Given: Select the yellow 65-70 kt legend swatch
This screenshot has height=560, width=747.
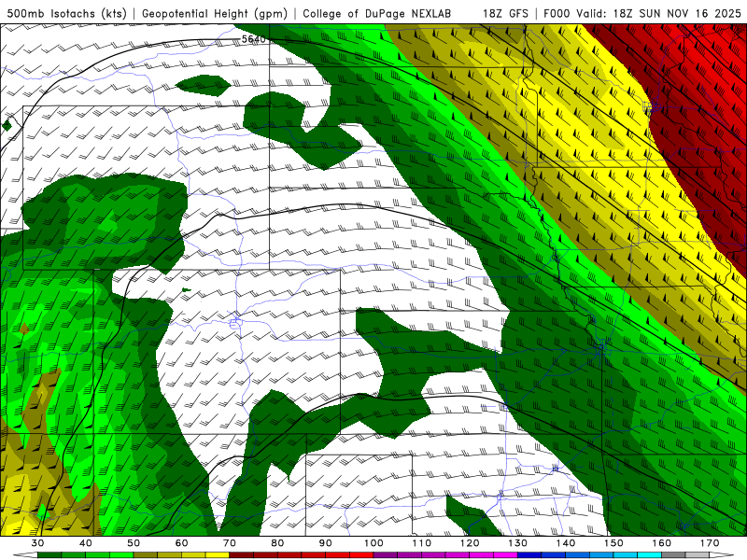Looking at the screenshot, I should pos(218,555).
